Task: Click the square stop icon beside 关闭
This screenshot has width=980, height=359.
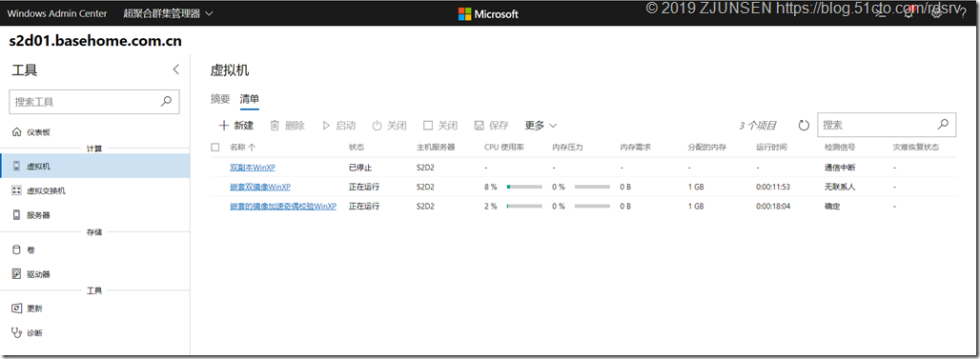Action: [428, 126]
